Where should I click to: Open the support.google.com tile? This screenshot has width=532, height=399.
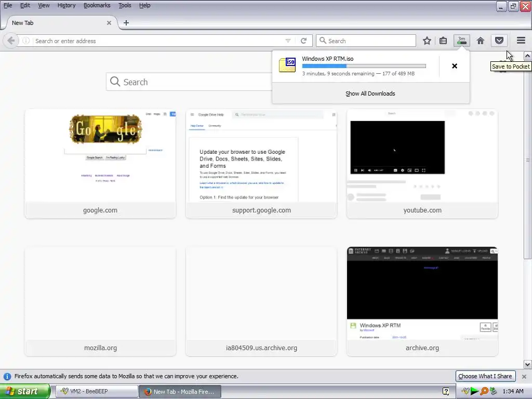pyautogui.click(x=261, y=164)
